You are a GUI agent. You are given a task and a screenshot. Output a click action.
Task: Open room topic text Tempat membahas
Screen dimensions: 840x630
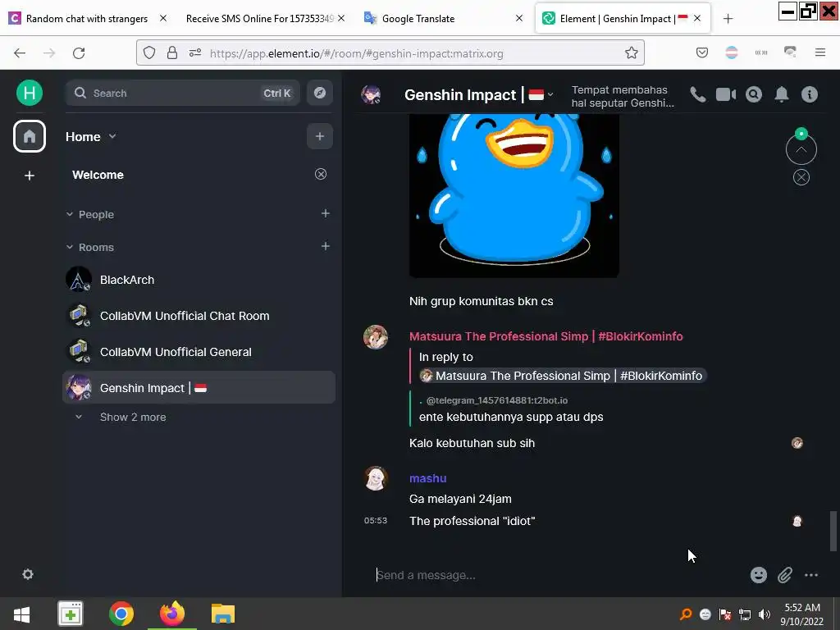[623, 97]
